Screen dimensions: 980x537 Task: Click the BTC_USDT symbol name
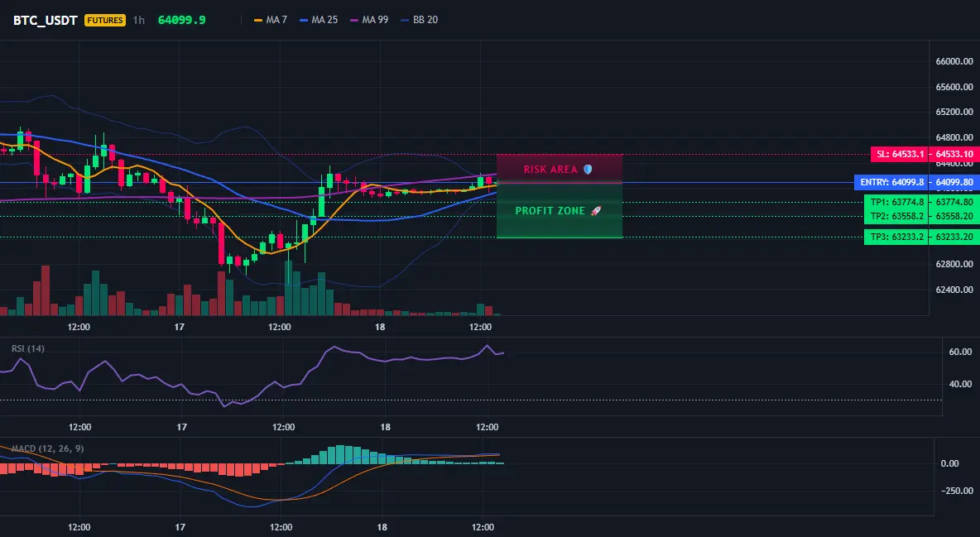click(x=45, y=20)
